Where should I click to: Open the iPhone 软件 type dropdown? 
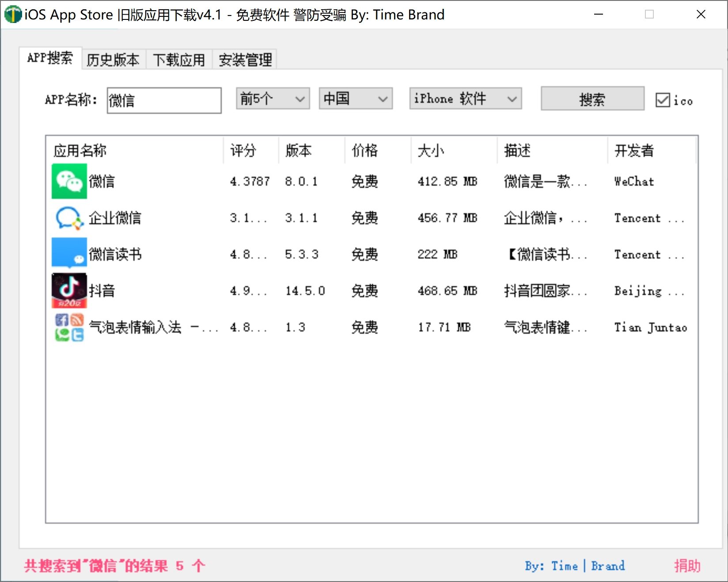[466, 99]
